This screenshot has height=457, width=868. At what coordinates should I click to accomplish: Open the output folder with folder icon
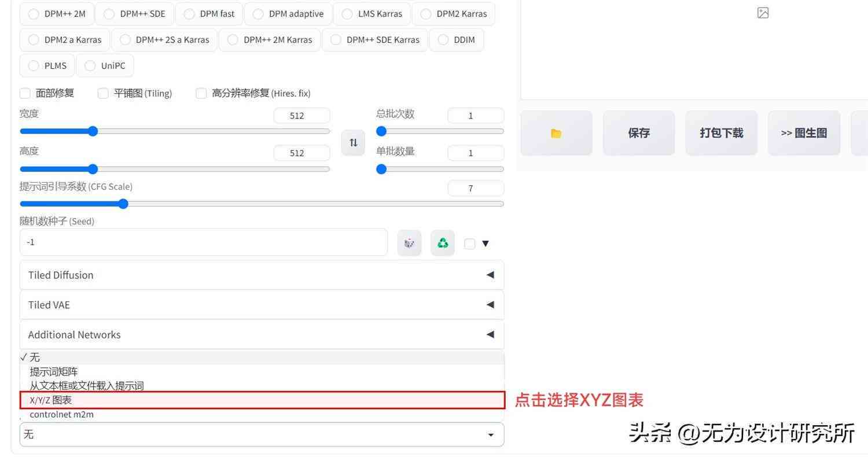click(x=556, y=133)
